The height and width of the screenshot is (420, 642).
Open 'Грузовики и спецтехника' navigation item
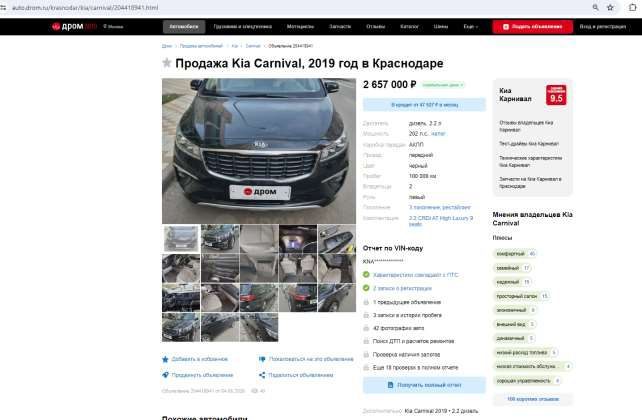tap(243, 27)
